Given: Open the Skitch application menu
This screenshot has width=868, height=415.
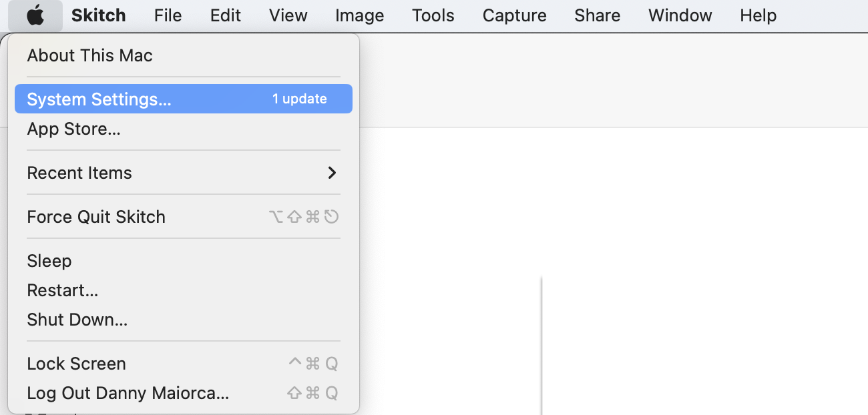Looking at the screenshot, I should (99, 15).
